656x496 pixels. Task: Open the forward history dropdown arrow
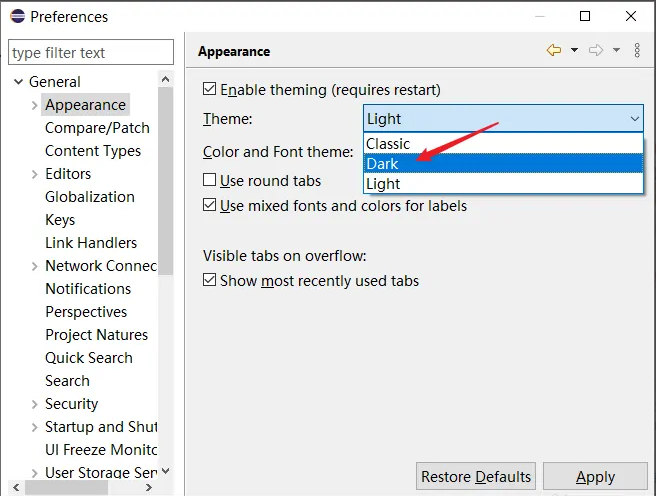616,51
